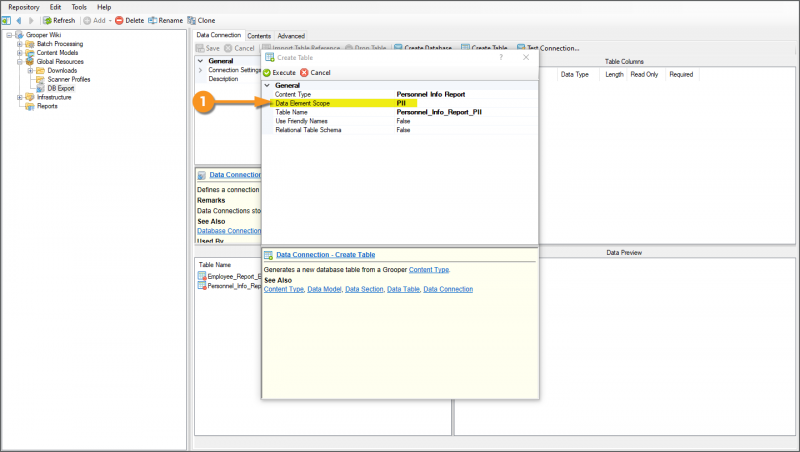Select Global Resources in the tree
This screenshot has height=452, width=800.
(x=60, y=61)
